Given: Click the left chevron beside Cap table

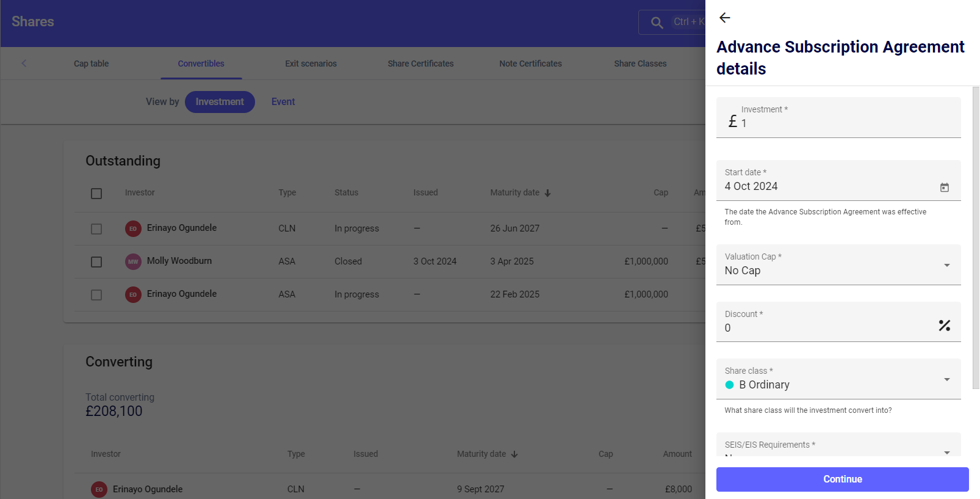Looking at the screenshot, I should [x=24, y=64].
